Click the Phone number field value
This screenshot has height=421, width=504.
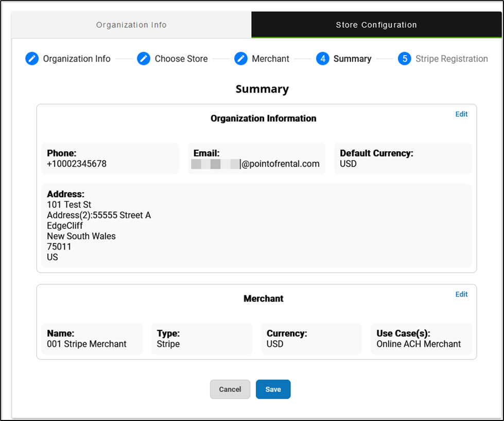77,164
